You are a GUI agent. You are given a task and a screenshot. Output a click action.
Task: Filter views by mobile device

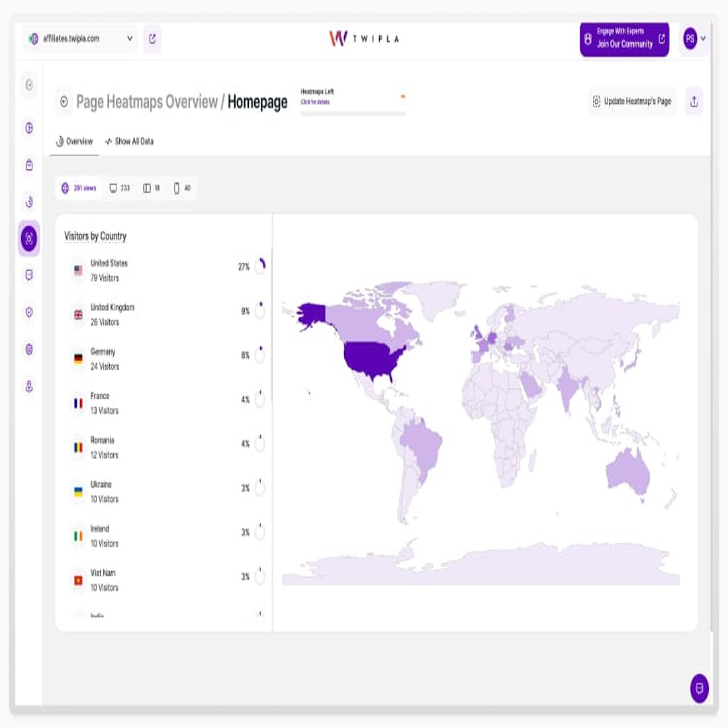180,188
